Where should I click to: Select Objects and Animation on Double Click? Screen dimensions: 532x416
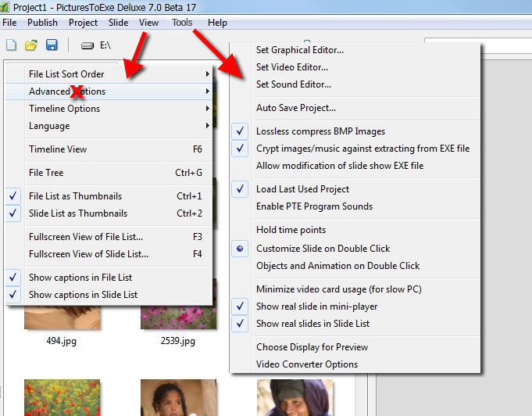(x=355, y=266)
